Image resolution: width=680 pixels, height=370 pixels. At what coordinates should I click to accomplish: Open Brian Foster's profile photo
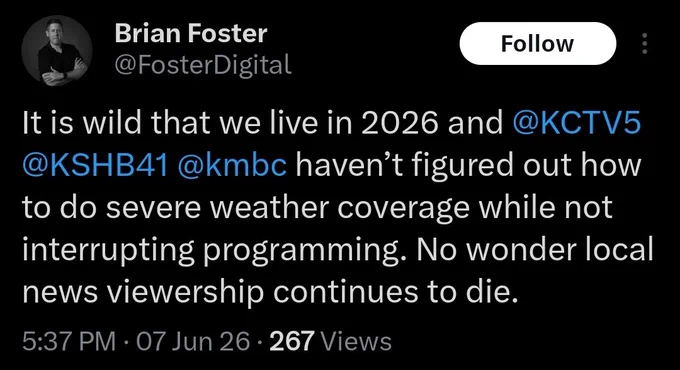(57, 51)
